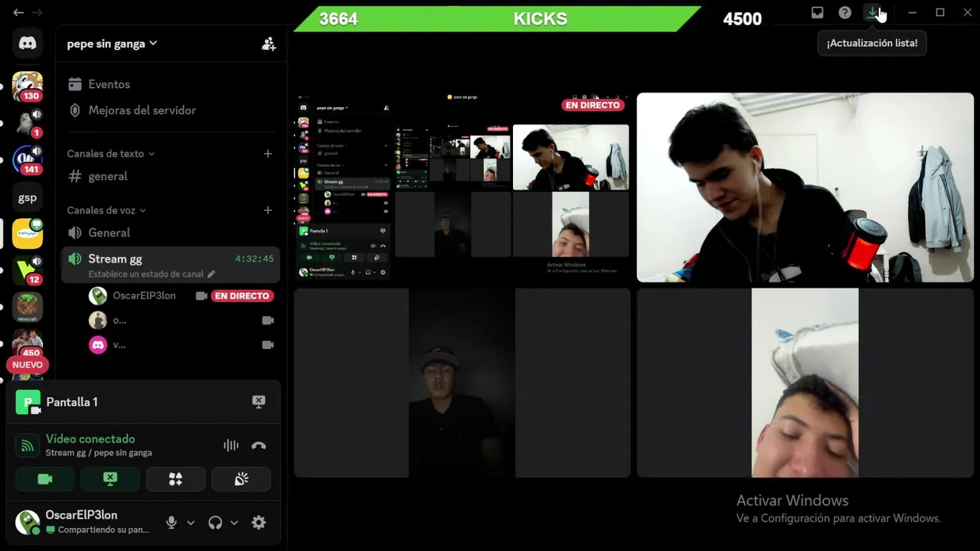Open the soundboard button
The image size is (980, 551).
pos(241,479)
